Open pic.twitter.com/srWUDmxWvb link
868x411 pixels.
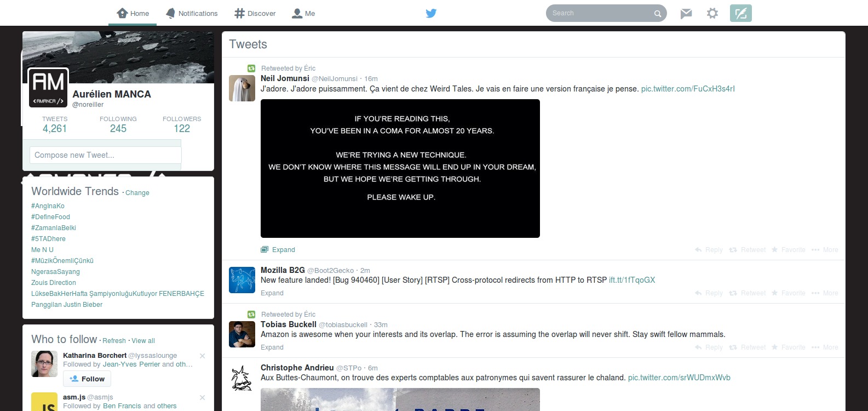pyautogui.click(x=679, y=378)
